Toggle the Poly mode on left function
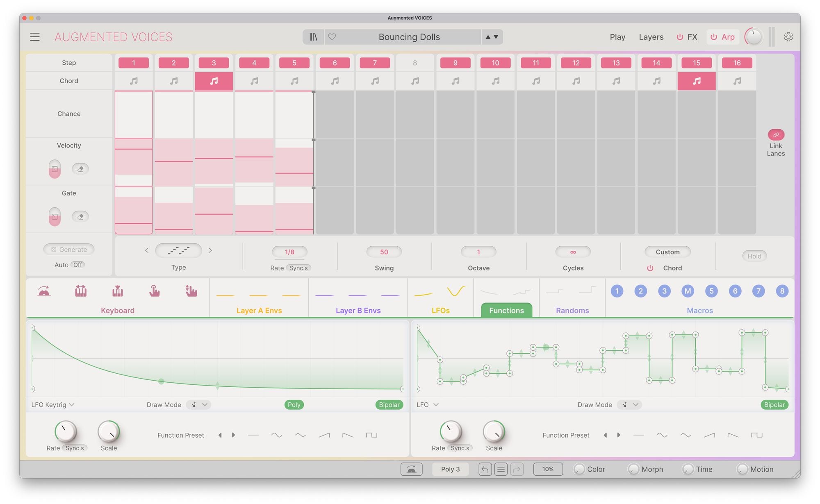 pyautogui.click(x=294, y=405)
